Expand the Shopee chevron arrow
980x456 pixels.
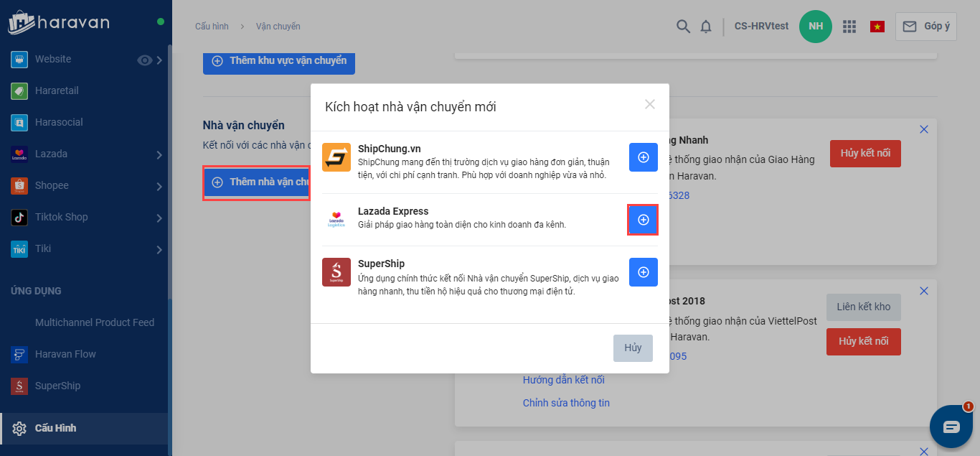159,186
